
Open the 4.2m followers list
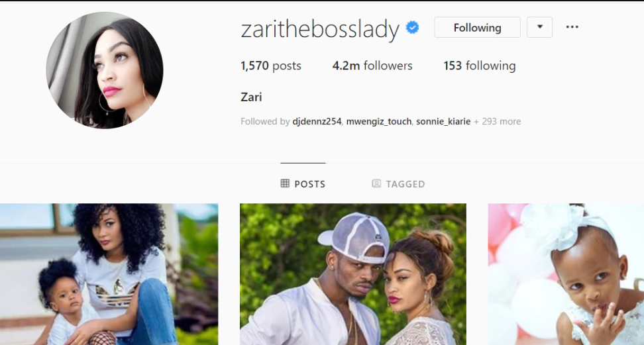coord(372,66)
